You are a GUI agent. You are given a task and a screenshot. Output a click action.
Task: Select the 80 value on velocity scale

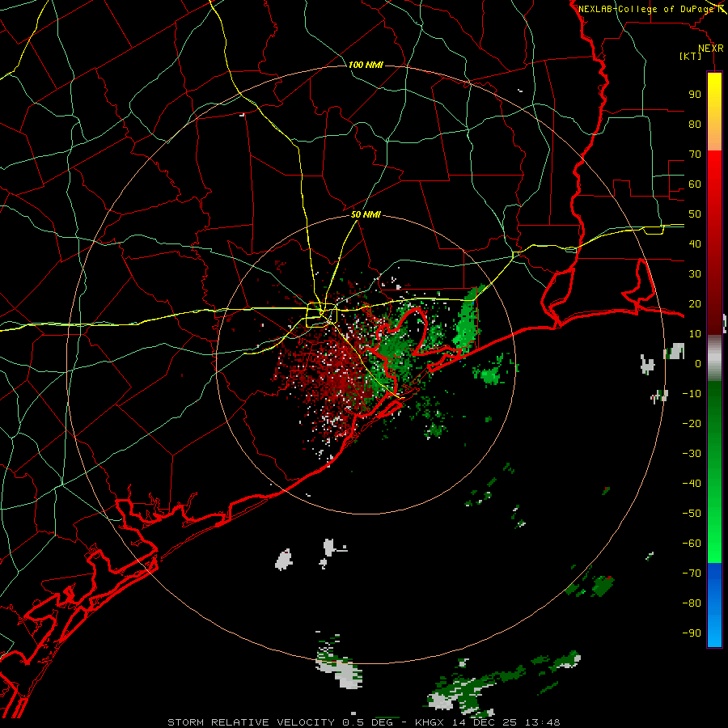coord(695,125)
